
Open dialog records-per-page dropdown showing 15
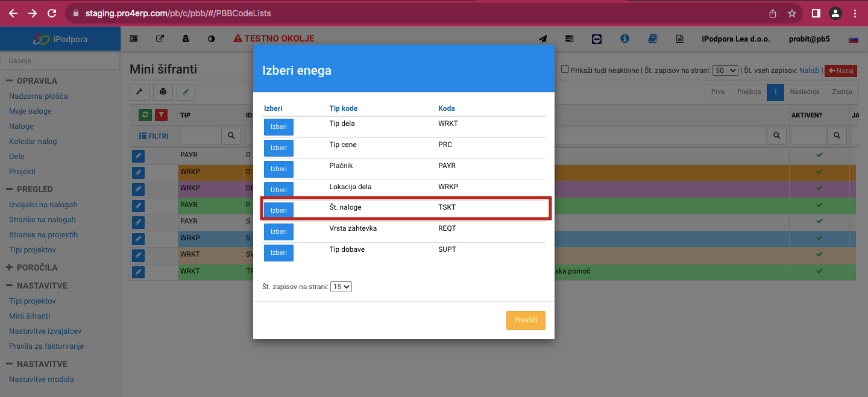point(341,287)
